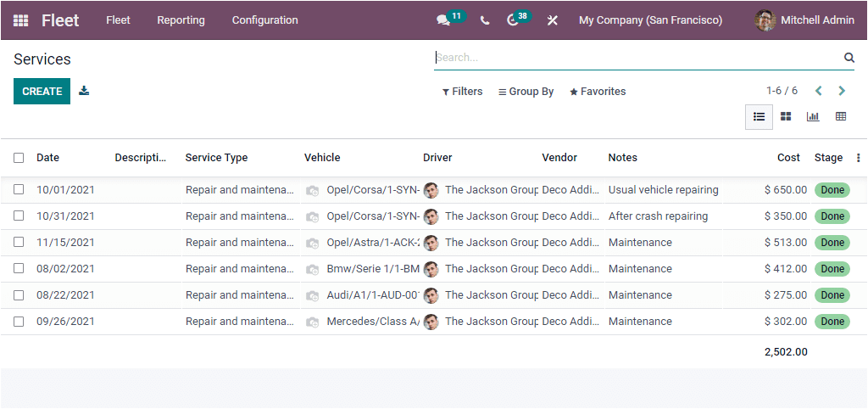Open Opel/Corsa vehicle link in 10/01/2021 row
The image size is (868, 409).
(373, 190)
